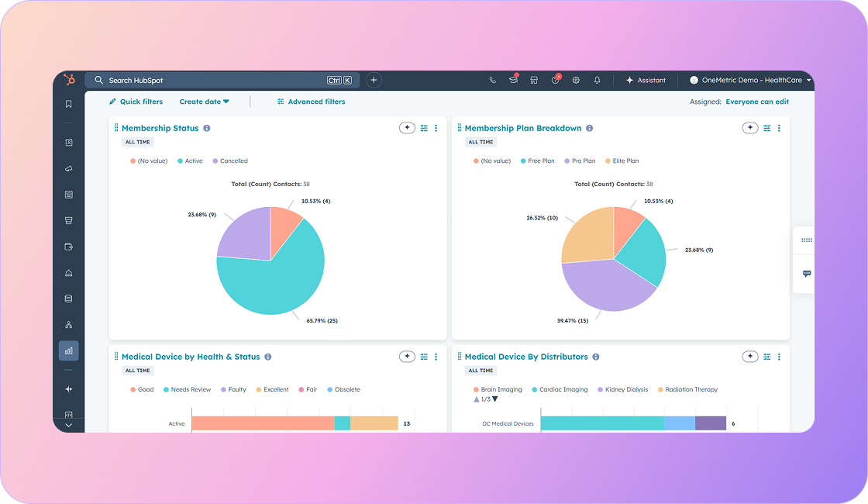This screenshot has height=504, width=868.
Task: Open the Settings gear icon
Action: (576, 80)
